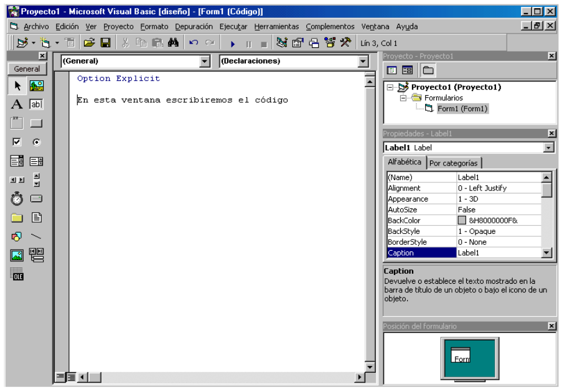The height and width of the screenshot is (392, 562).
Task: Click the General toolbox tab button
Action: point(27,69)
